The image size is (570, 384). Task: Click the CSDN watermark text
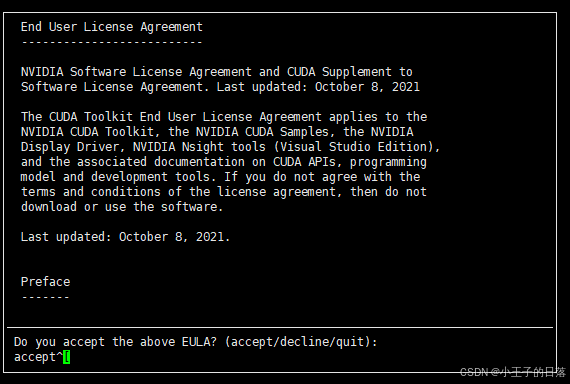pyautogui.click(x=513, y=372)
